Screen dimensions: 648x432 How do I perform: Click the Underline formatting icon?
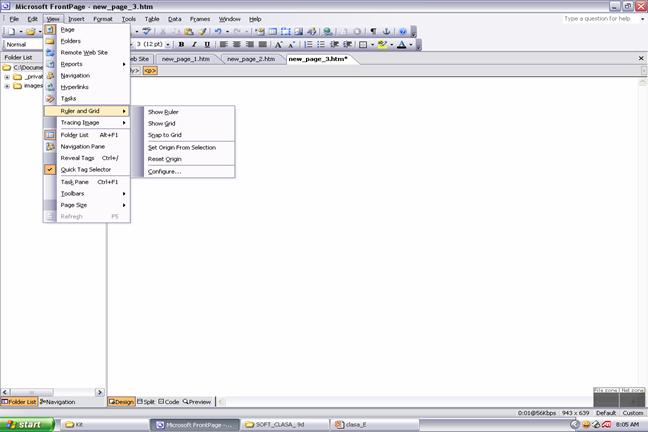click(207, 44)
